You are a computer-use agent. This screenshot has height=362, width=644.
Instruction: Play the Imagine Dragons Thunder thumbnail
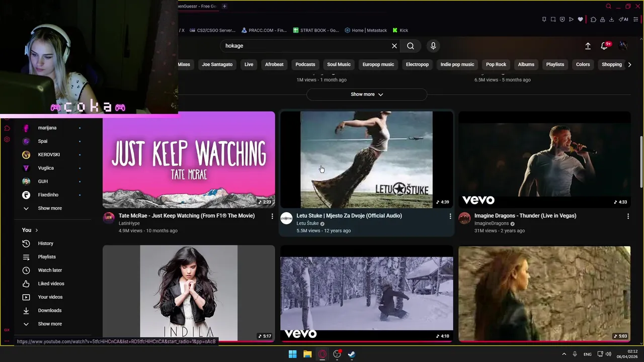pyautogui.click(x=544, y=159)
